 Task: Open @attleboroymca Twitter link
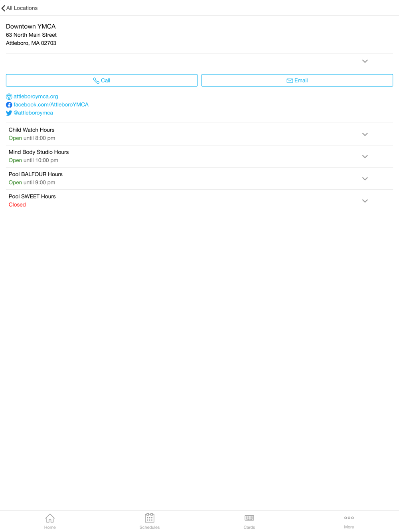[x=33, y=113]
